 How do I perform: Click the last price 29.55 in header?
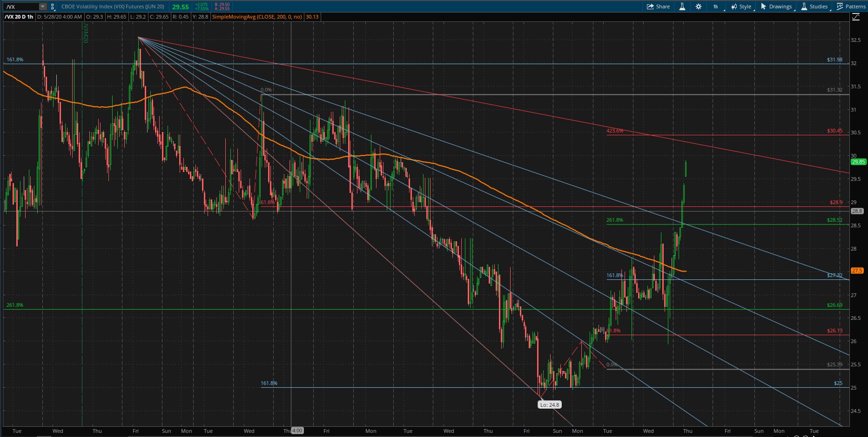(180, 7)
